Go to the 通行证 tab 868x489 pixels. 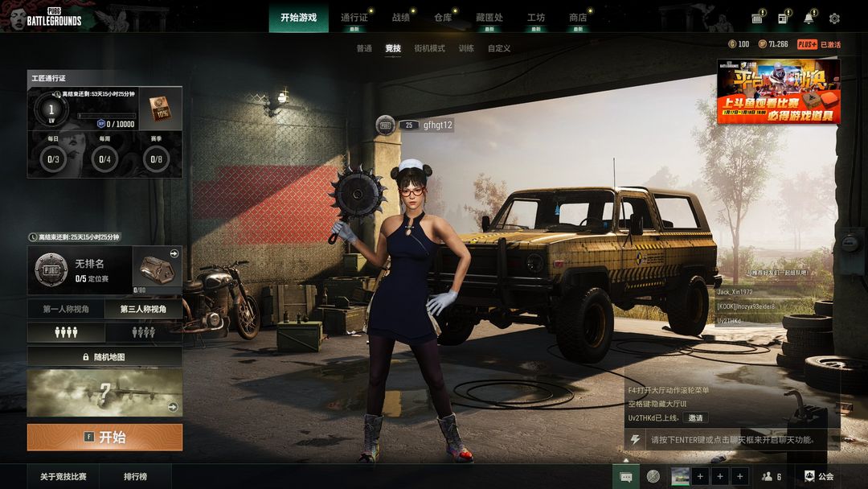[354, 18]
